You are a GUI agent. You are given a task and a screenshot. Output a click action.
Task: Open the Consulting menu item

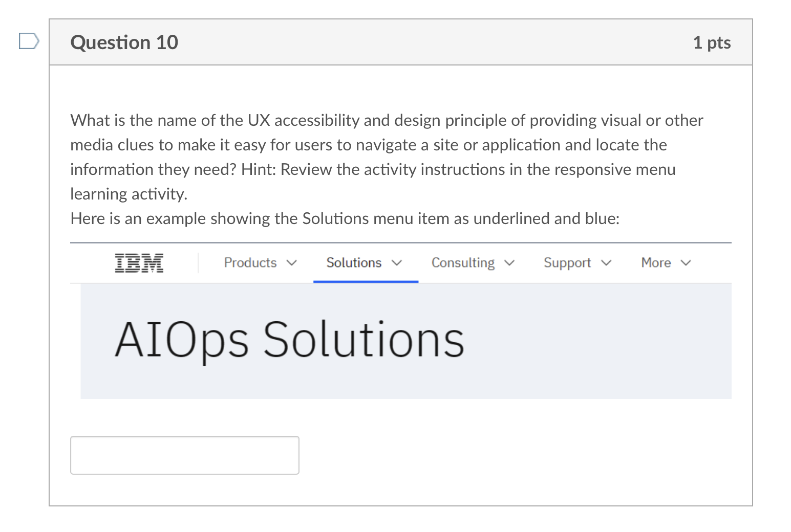coord(463,263)
